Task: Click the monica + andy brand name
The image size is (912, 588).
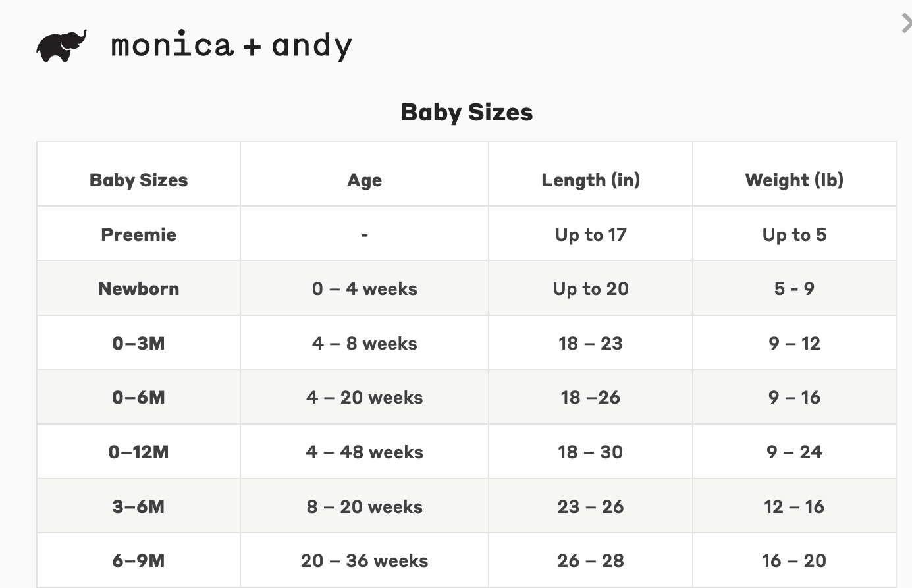Action: [232, 46]
